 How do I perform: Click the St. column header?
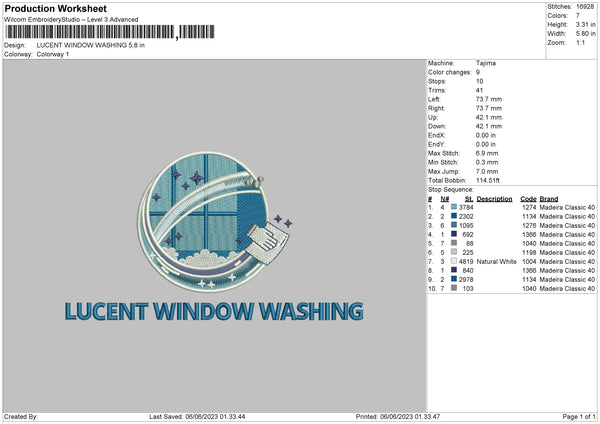click(x=469, y=199)
